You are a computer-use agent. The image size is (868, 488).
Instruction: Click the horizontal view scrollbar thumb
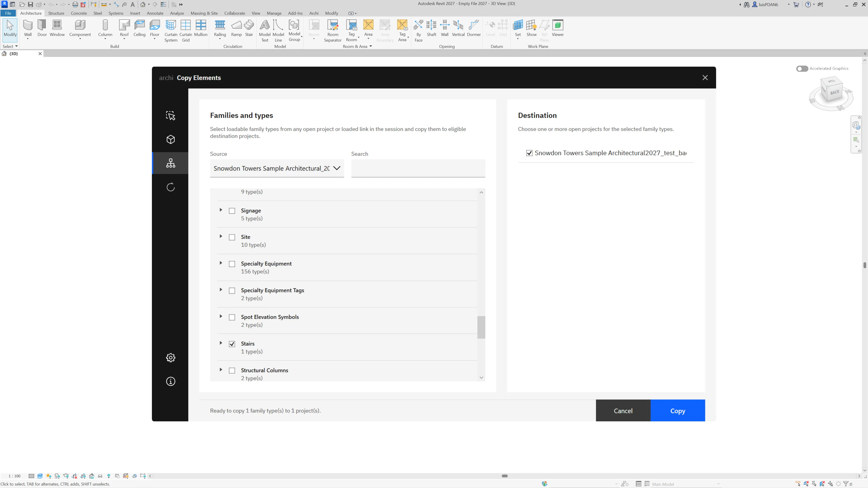pos(505,476)
